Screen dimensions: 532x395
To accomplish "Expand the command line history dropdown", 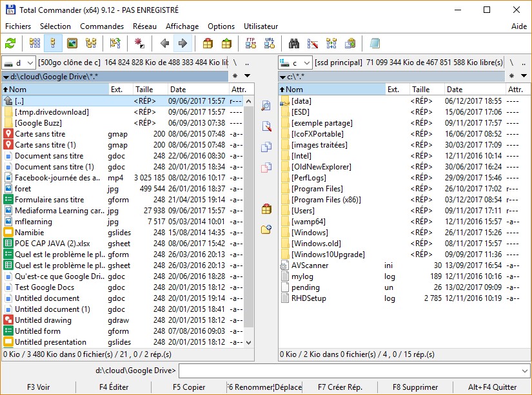I will (524, 371).
